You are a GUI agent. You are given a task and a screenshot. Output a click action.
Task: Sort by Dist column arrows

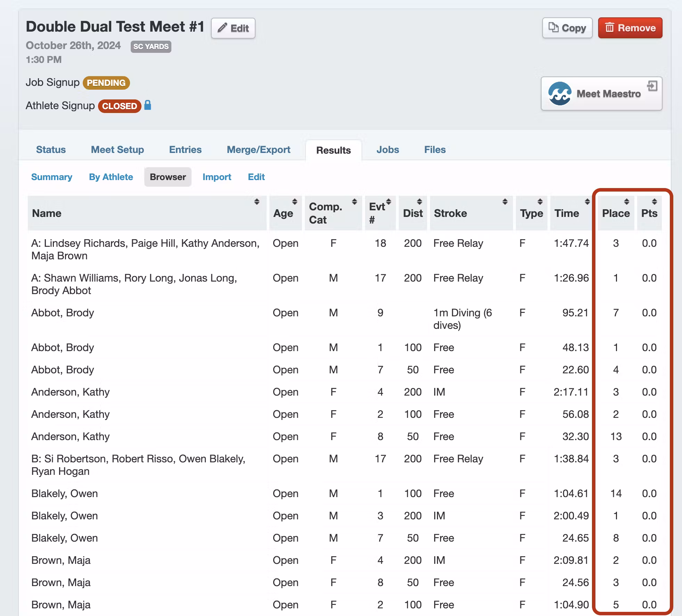click(x=420, y=202)
